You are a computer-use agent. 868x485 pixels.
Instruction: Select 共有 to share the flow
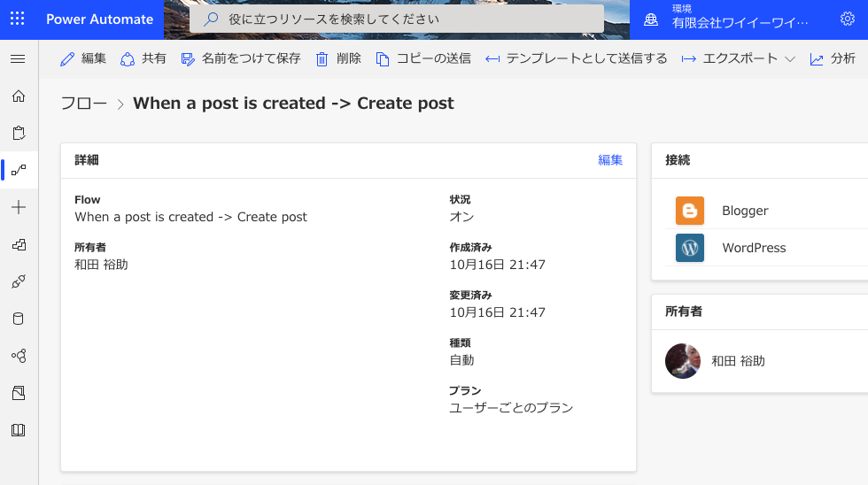[143, 58]
